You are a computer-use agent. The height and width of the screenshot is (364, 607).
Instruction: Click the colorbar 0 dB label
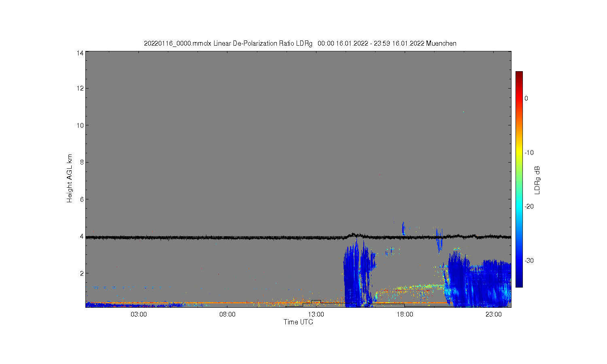(526, 98)
